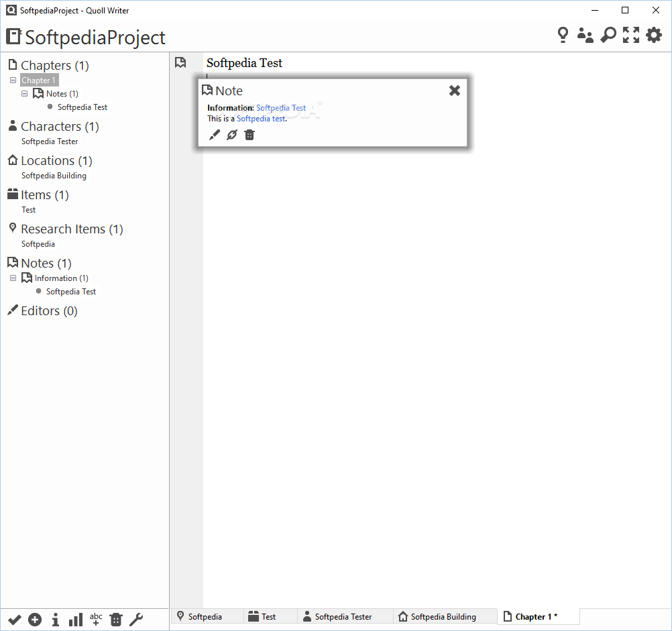Screen dimensions: 672x631
Task: Open the Find magnifier icon in header
Action: click(x=608, y=35)
